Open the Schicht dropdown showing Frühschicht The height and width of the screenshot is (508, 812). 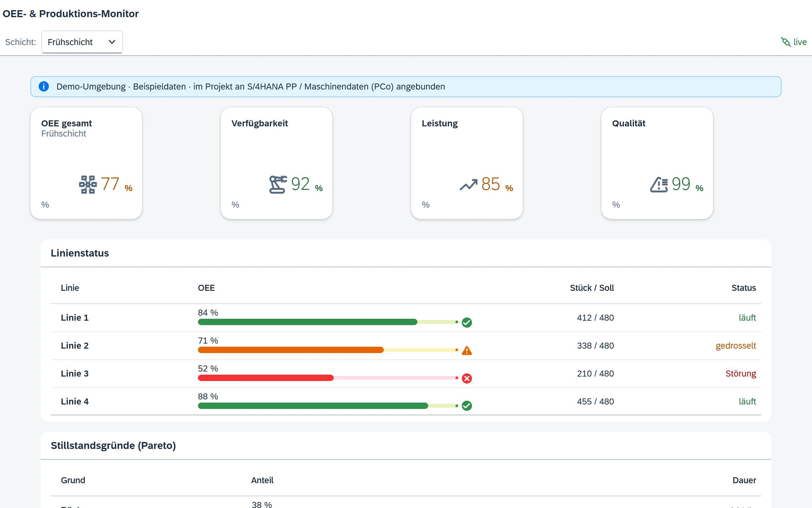coord(82,42)
